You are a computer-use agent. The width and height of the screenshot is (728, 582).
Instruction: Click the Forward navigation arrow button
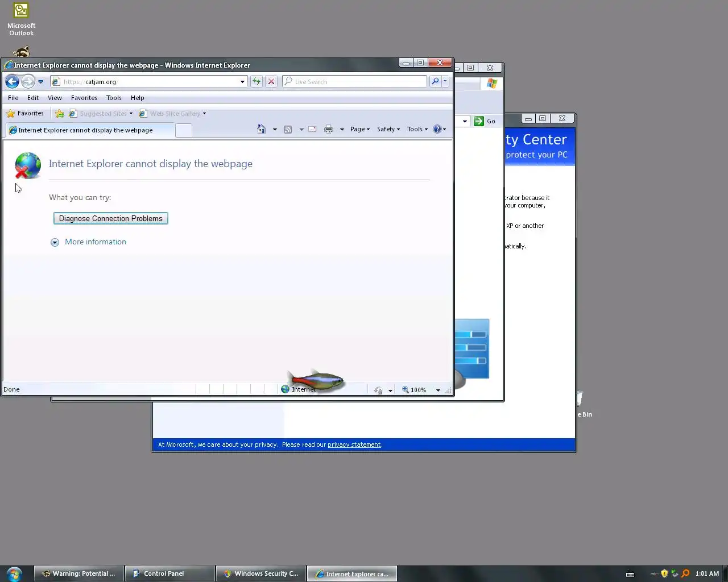click(x=28, y=82)
